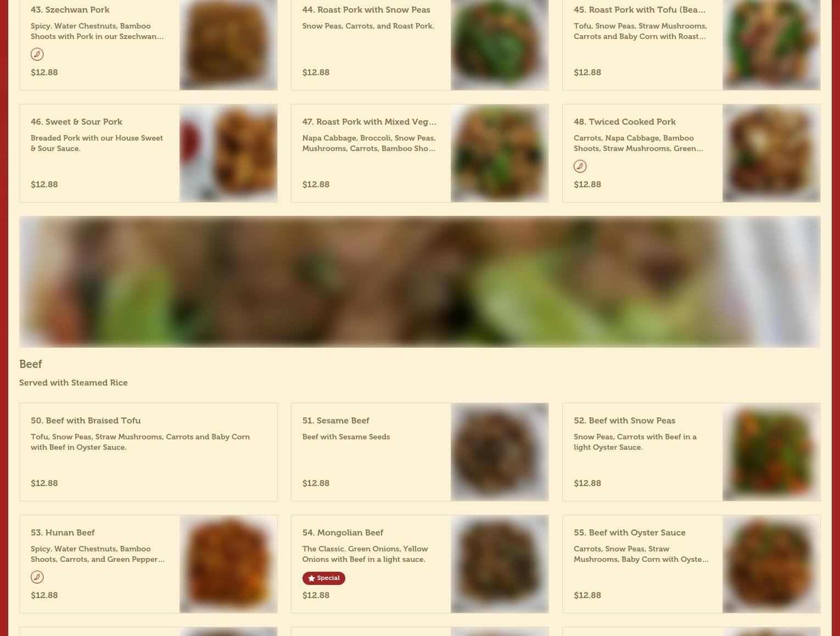Image resolution: width=840 pixels, height=636 pixels.
Task: Click the Special star badge on Mongolian Beef
Action: (323, 578)
